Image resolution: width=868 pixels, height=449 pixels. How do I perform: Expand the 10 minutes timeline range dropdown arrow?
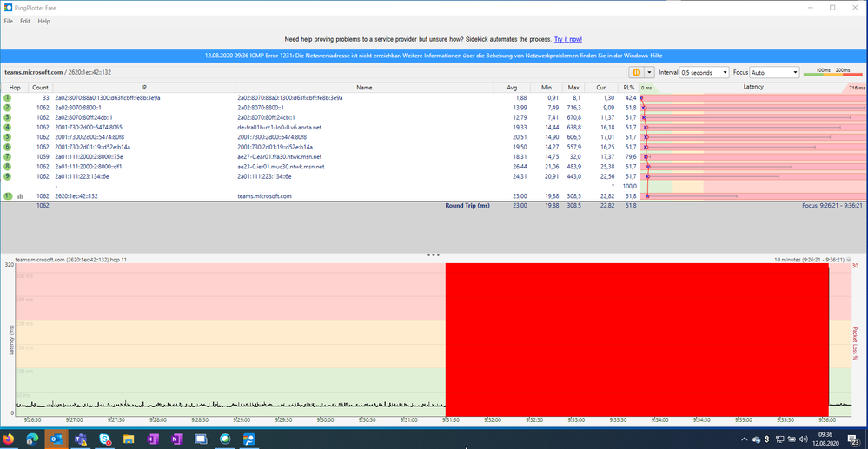(x=849, y=260)
